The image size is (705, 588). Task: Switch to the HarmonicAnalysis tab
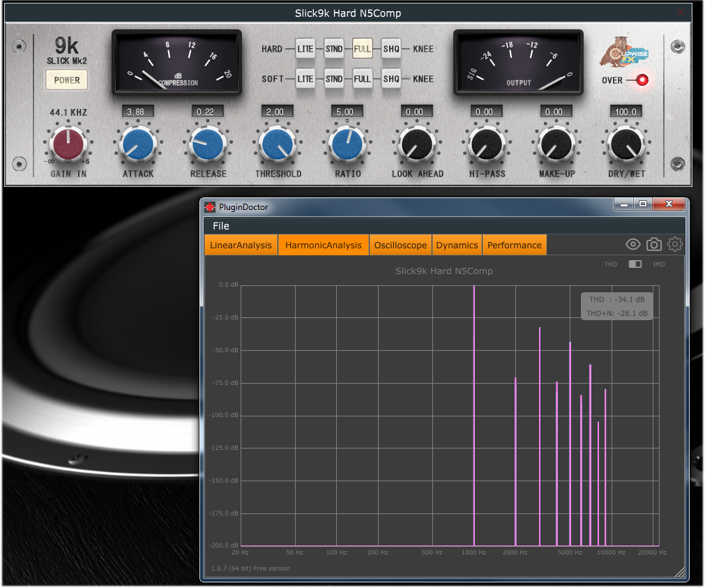324,246
